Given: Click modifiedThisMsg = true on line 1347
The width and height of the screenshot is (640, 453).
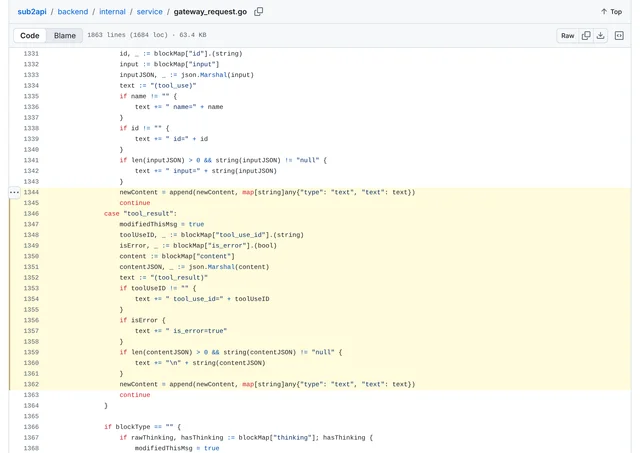Looking at the screenshot, I should (162, 224).
